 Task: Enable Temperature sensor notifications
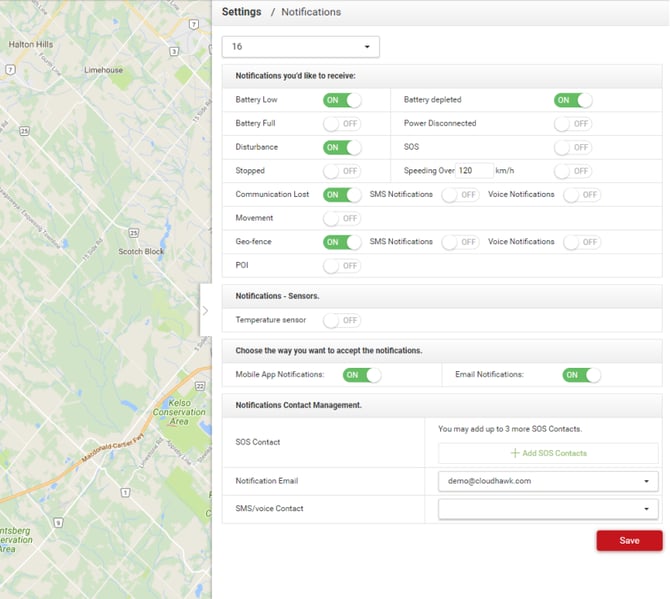pos(342,321)
